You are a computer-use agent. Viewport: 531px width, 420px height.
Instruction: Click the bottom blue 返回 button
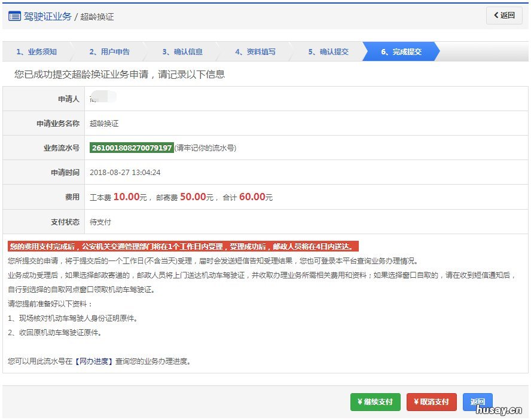tap(477, 401)
